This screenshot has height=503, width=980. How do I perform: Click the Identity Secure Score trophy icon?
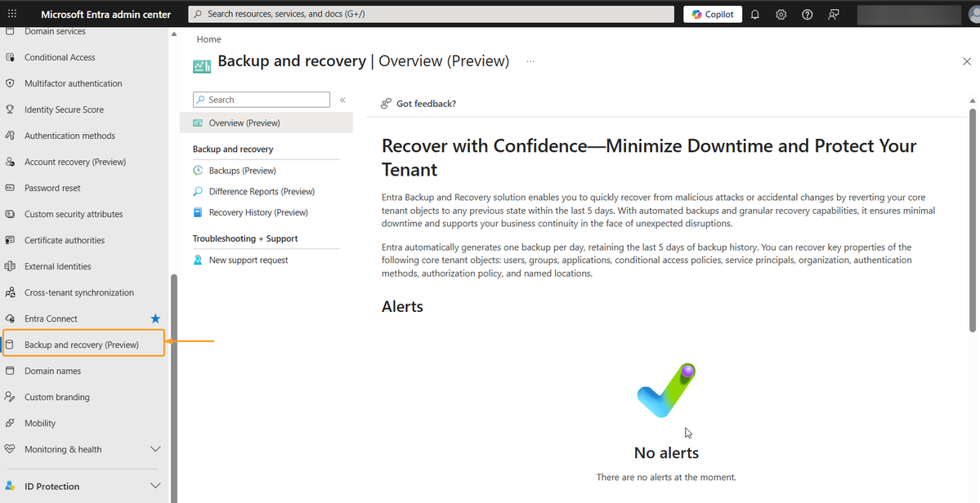click(x=10, y=110)
